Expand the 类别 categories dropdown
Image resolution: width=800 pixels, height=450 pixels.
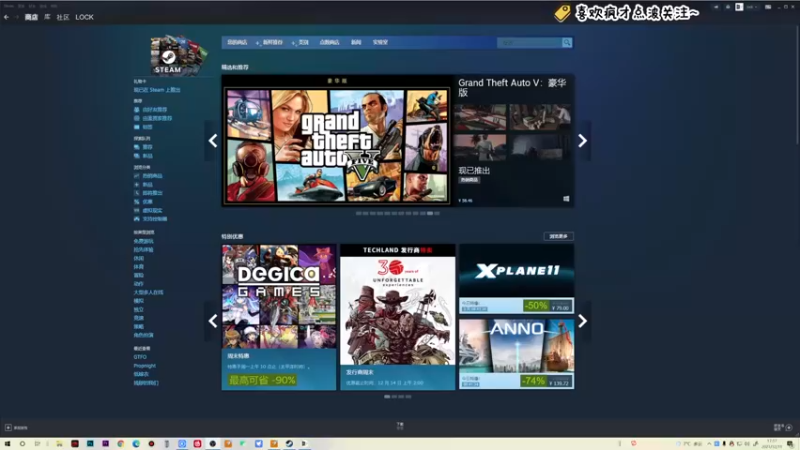tap(301, 42)
